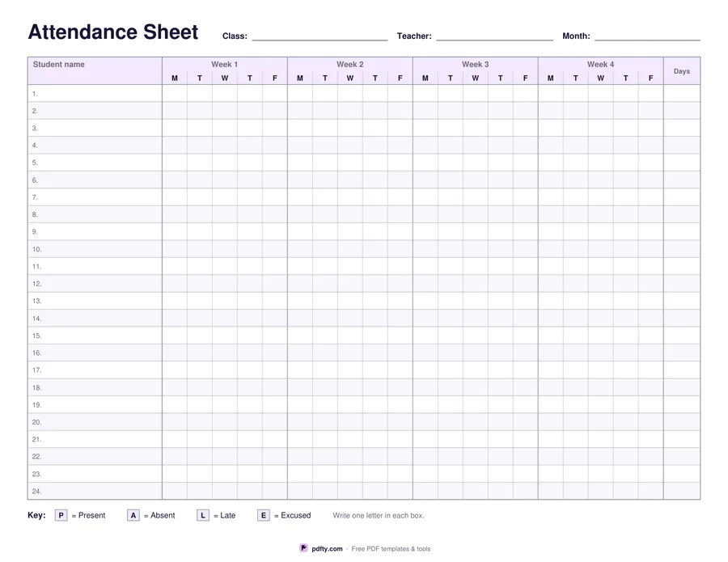
Task: Click Week 4 Friday cell for student 24
Action: [x=651, y=491]
